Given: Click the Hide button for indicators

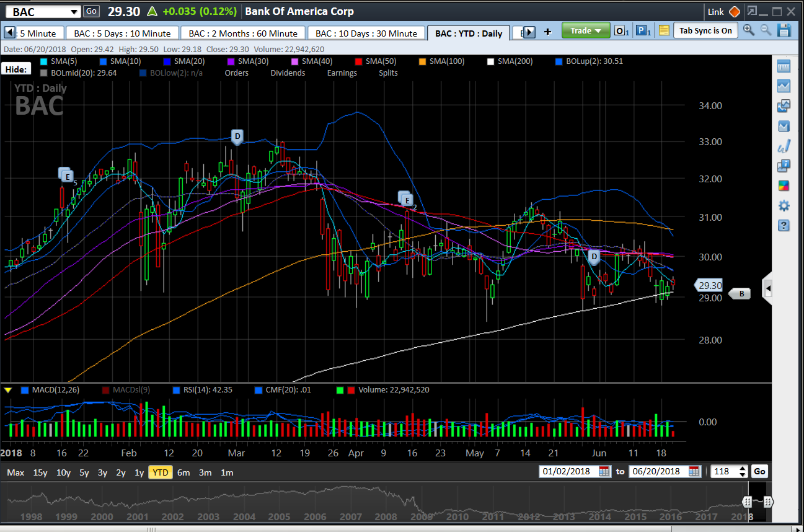Looking at the screenshot, I should (15, 69).
